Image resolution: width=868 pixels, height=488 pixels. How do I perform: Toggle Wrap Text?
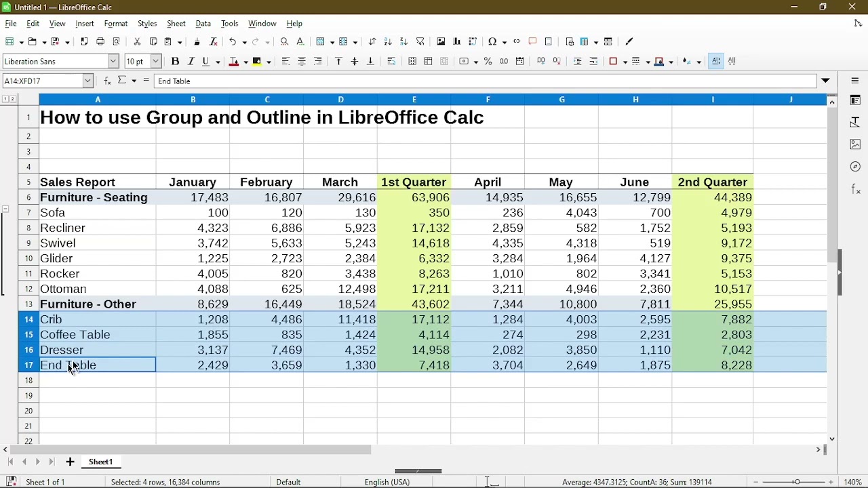pyautogui.click(x=391, y=62)
